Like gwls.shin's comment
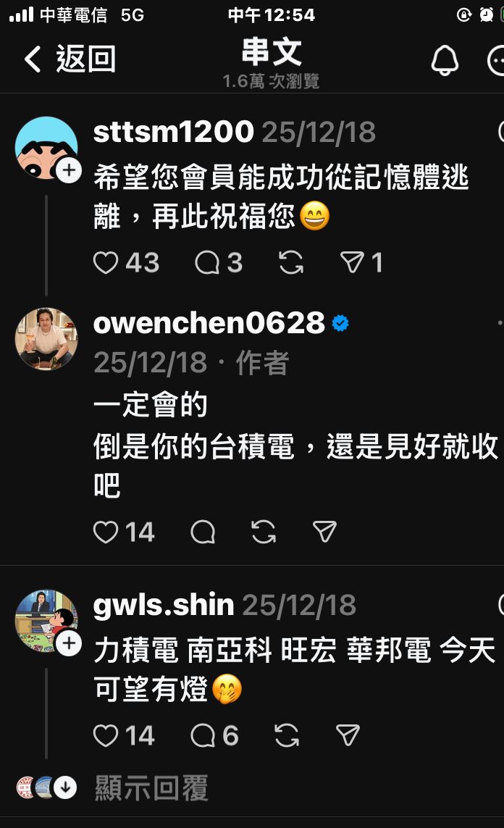The image size is (504, 828). point(106,735)
